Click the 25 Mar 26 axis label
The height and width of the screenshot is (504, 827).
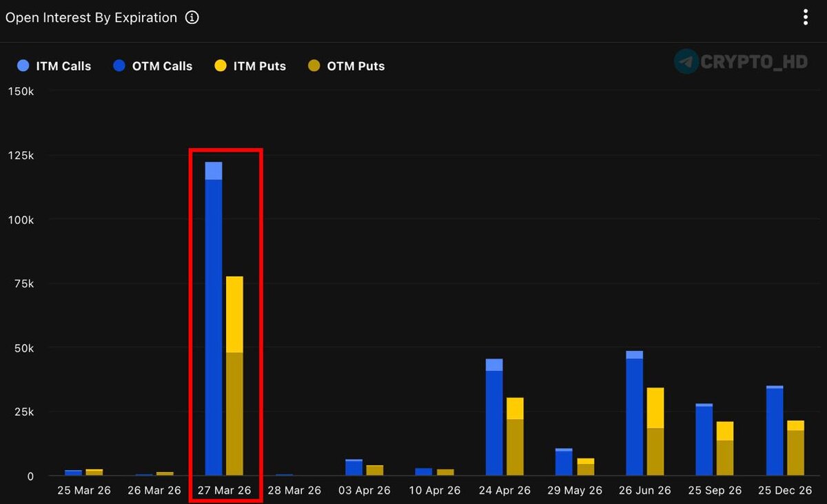[84, 491]
